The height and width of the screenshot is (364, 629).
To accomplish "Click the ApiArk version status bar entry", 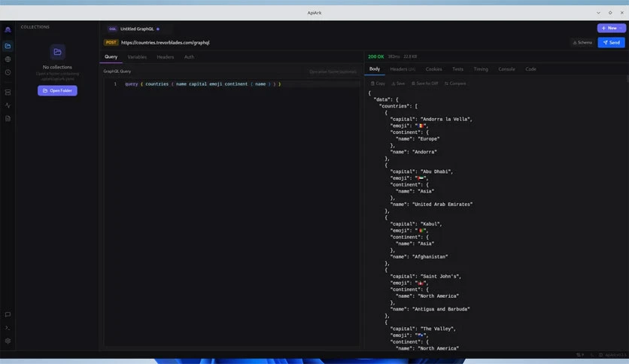I will 615,355.
